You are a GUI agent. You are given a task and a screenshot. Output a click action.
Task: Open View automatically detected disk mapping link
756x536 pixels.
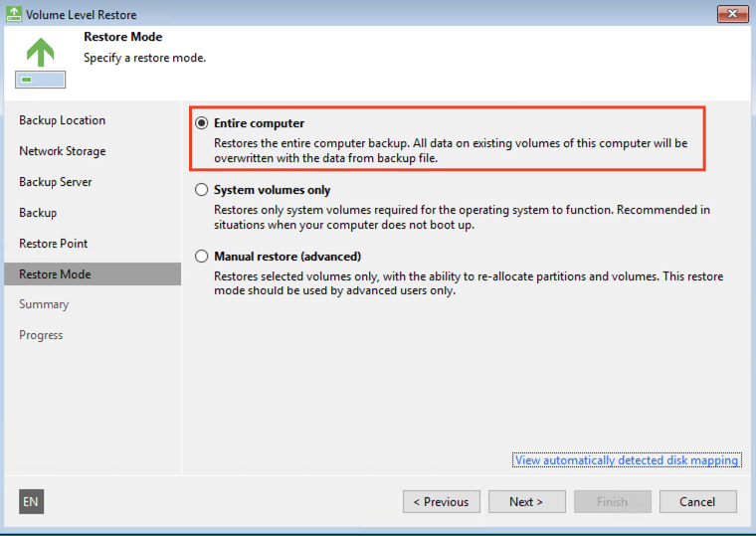(626, 460)
